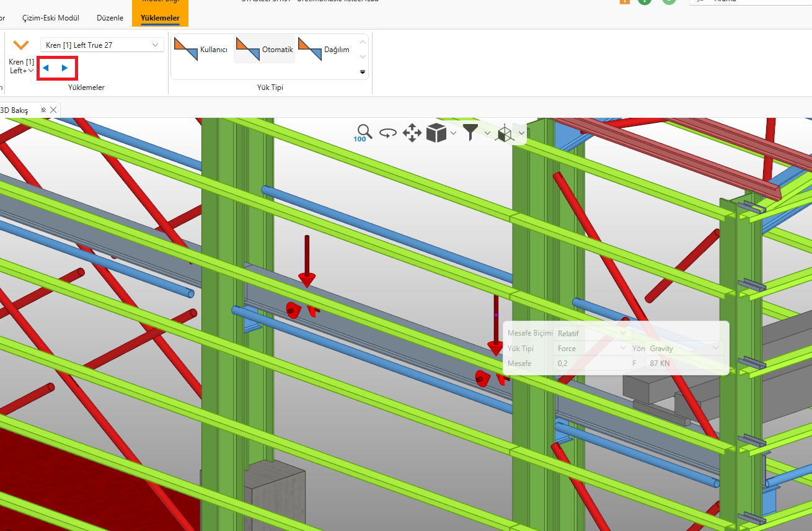Click the Dağılım load type button
Viewport: 812px width, 531px height.
[x=324, y=50]
